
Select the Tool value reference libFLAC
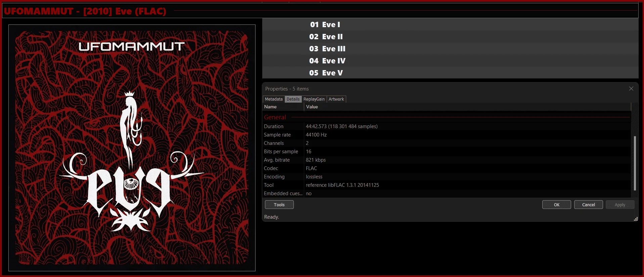[x=342, y=185]
